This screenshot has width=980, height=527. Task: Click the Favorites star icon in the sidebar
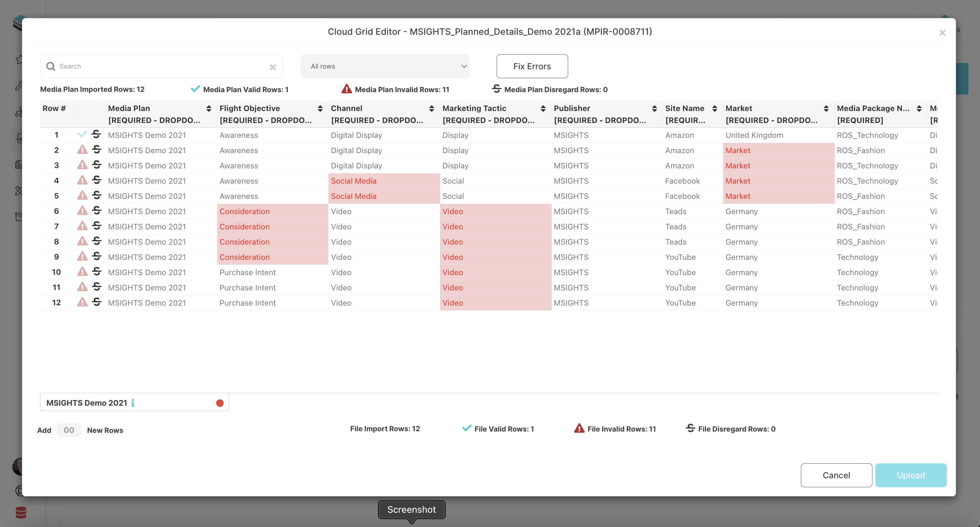tap(20, 59)
